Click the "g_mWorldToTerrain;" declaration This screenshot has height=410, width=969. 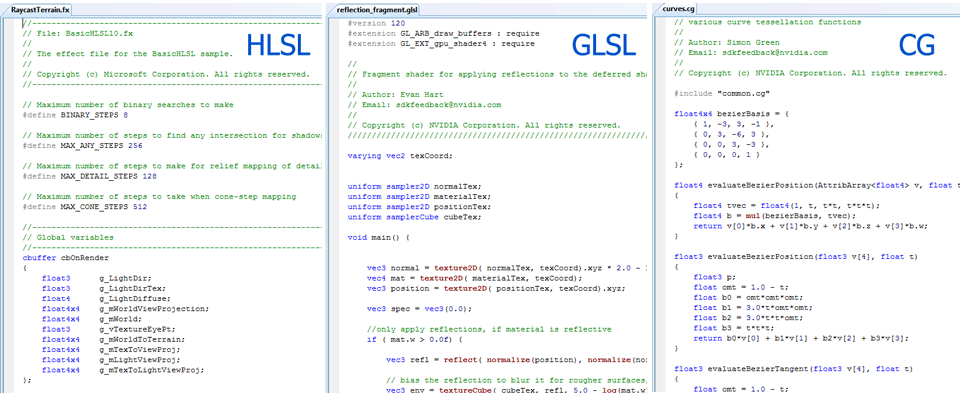[142, 339]
